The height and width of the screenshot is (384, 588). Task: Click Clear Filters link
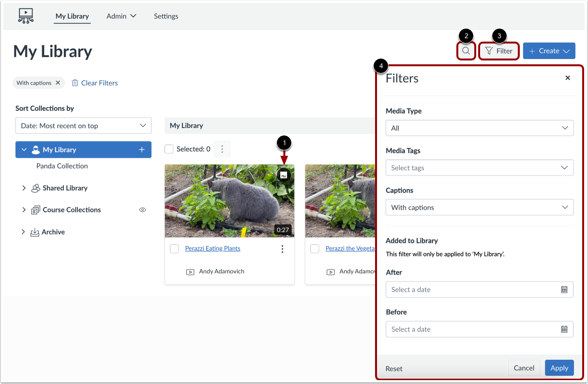point(95,83)
